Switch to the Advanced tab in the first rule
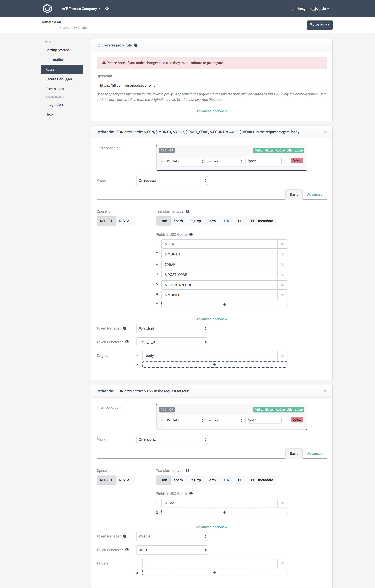This screenshot has width=375, height=588. coord(314,194)
